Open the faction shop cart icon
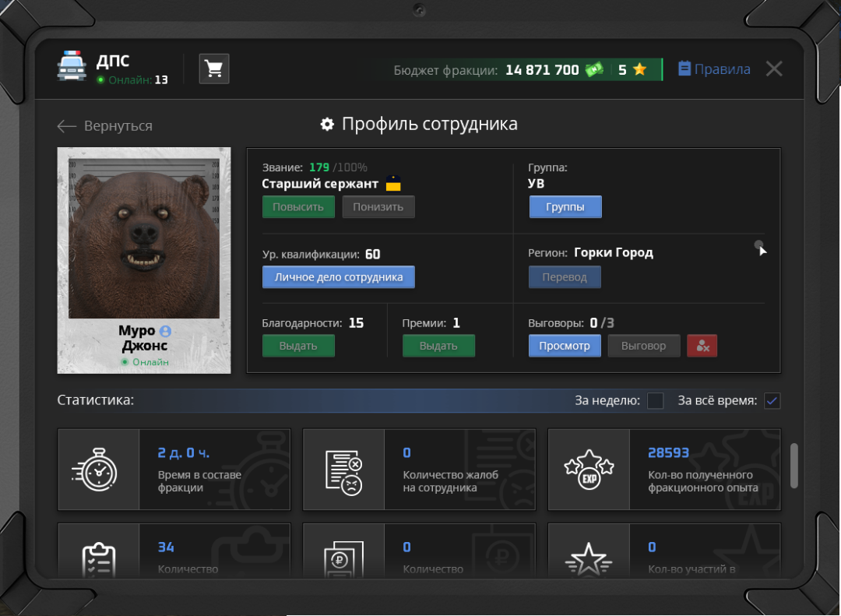The height and width of the screenshot is (616, 841). (214, 69)
